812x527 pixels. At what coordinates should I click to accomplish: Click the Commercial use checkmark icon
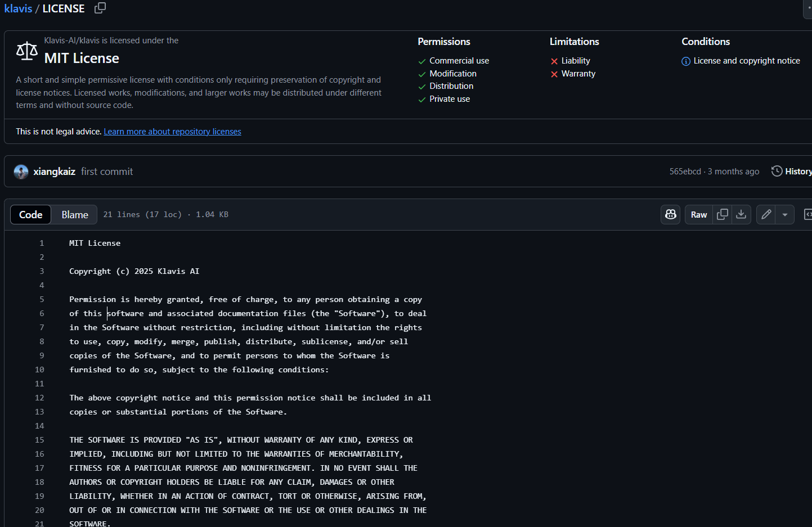pos(422,61)
